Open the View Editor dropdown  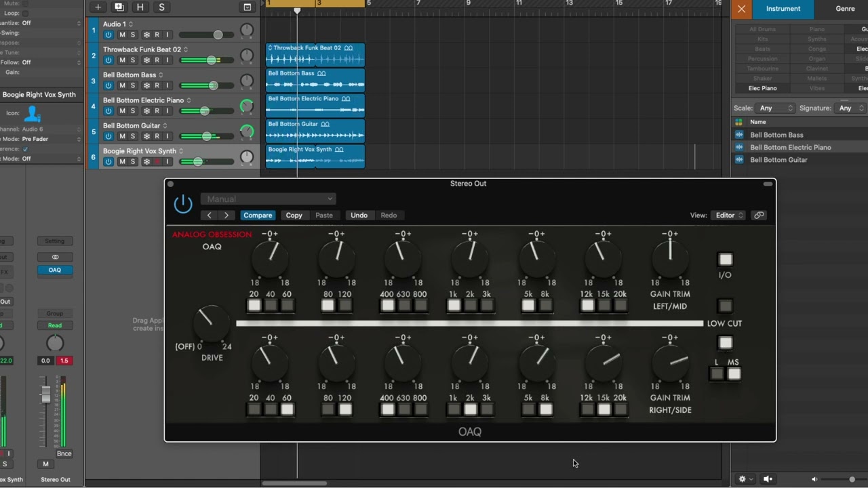(x=728, y=216)
